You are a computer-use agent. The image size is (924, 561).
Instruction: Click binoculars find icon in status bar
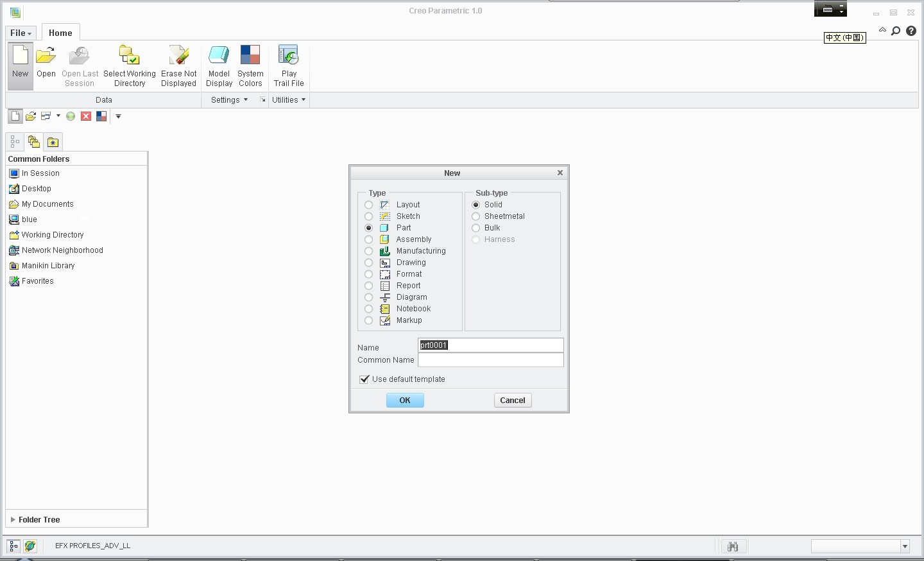[733, 546]
